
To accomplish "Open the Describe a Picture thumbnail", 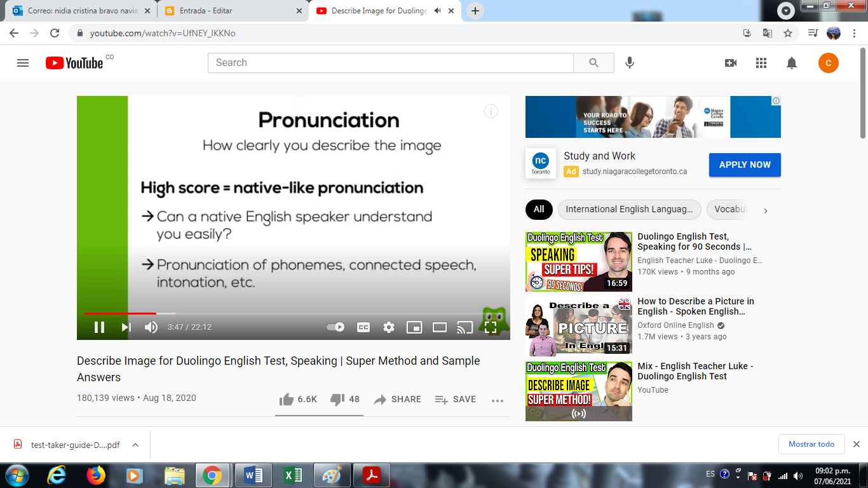I will pos(579,327).
